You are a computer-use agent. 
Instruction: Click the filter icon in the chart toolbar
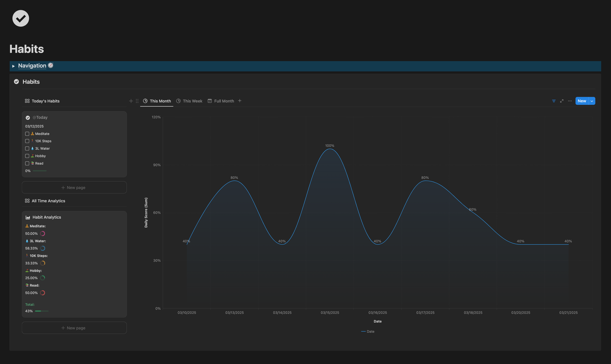click(x=554, y=101)
